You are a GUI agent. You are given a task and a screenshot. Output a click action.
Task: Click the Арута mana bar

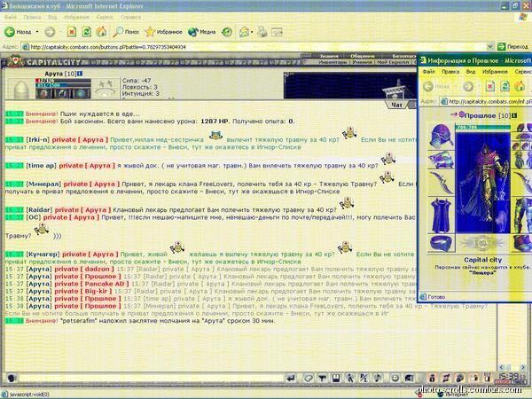63,85
